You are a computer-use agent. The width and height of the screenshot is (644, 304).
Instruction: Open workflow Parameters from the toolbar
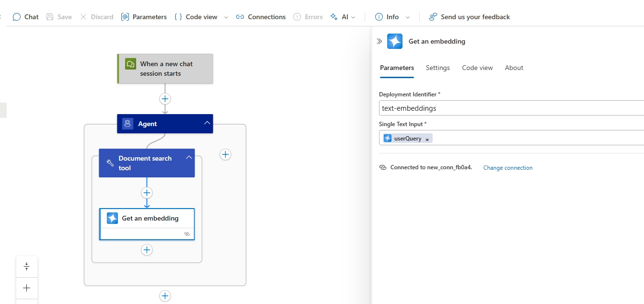[x=125, y=16]
